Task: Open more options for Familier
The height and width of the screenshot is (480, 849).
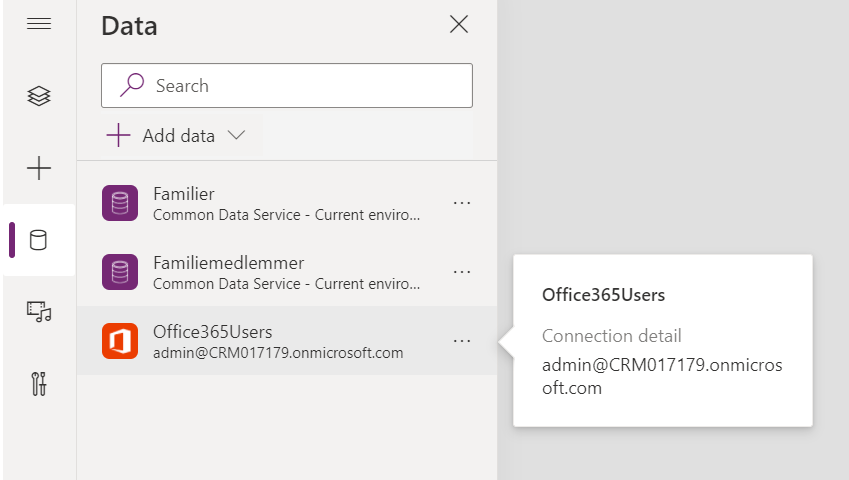Action: [462, 203]
